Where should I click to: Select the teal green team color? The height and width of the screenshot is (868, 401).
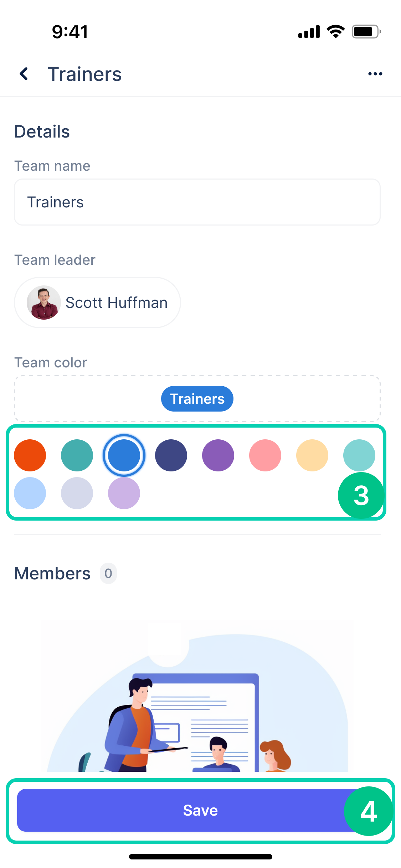77,455
